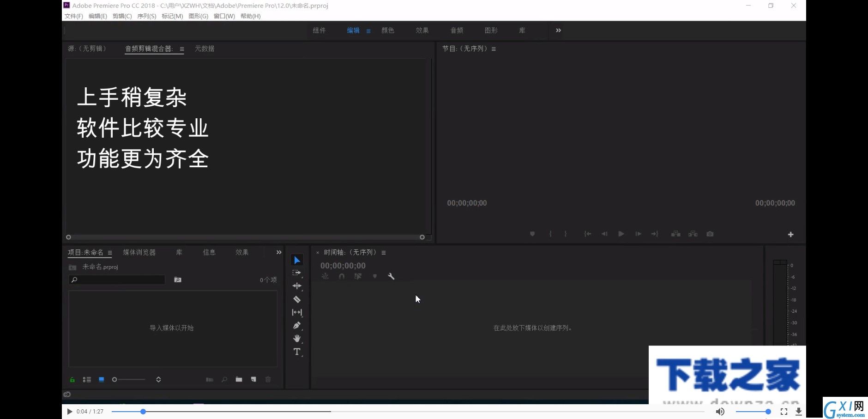Screen dimensions: 868x419
Task: Click New Item button in project panel
Action: [x=253, y=380]
